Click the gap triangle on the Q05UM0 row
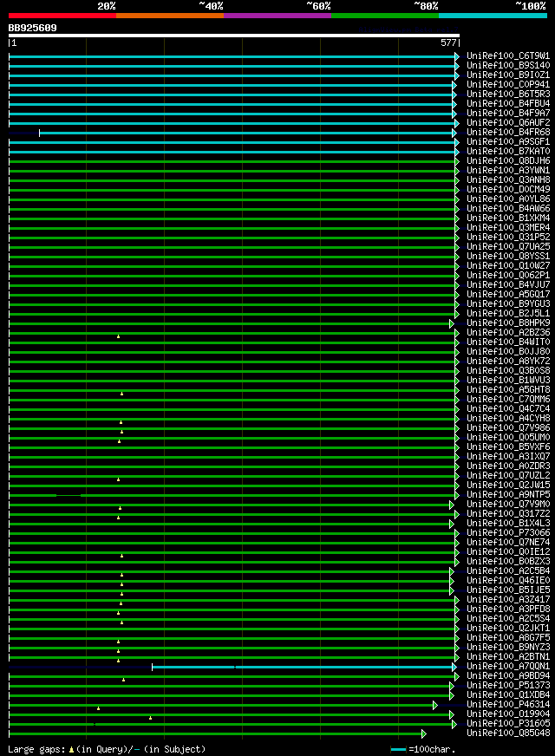The height and width of the screenshot is (756, 555). 119,441
